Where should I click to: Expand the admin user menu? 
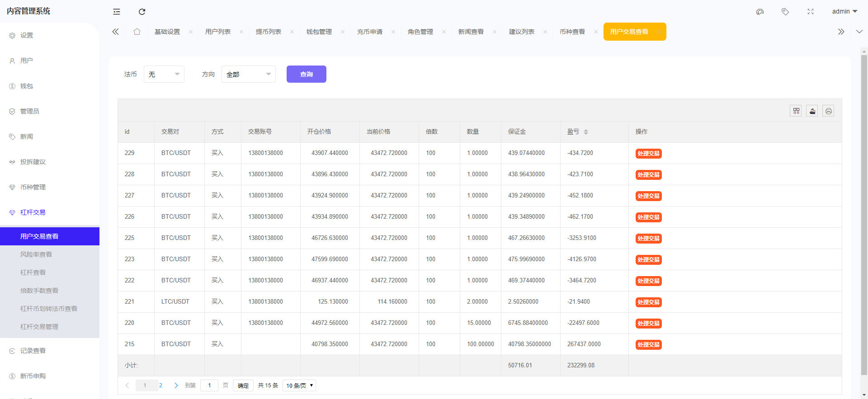point(844,12)
